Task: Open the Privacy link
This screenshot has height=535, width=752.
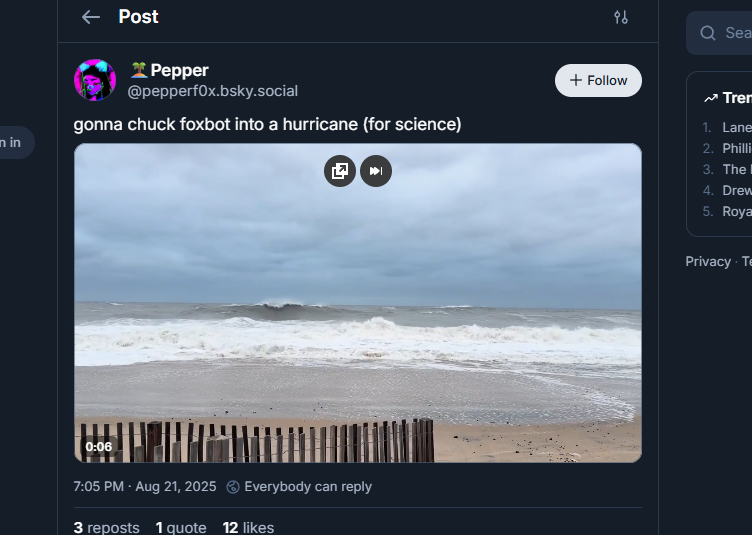Action: coord(708,261)
